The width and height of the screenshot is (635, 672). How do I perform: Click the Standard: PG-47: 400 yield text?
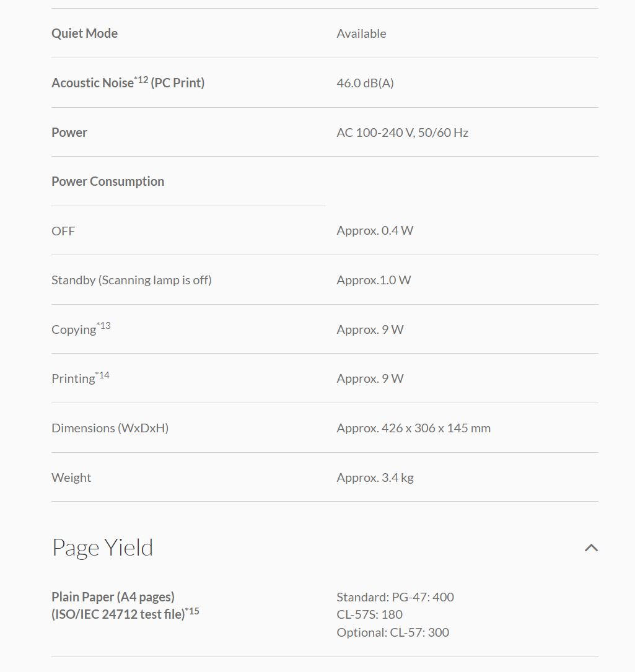(395, 597)
